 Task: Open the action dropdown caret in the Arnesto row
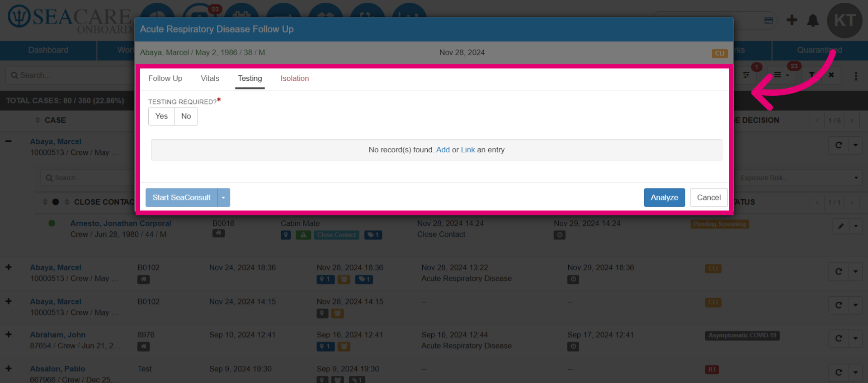click(x=856, y=226)
